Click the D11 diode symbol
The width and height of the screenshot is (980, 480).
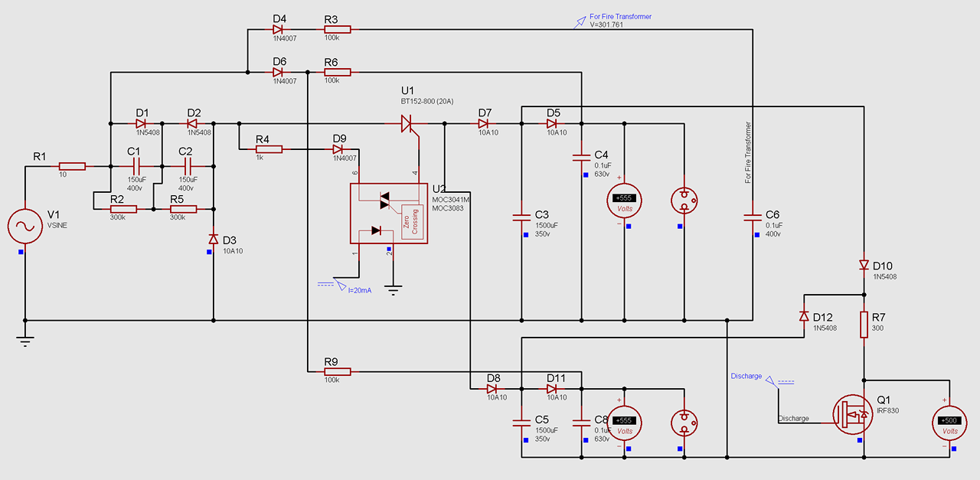tap(552, 388)
